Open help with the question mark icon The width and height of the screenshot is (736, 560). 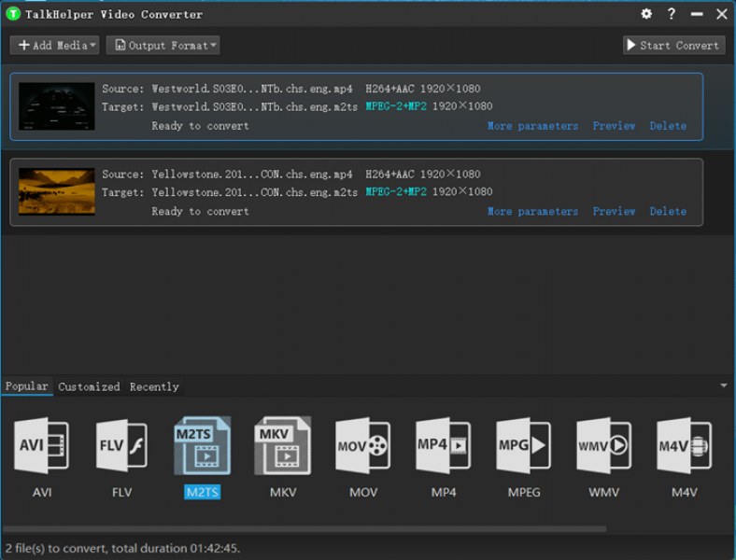(672, 14)
